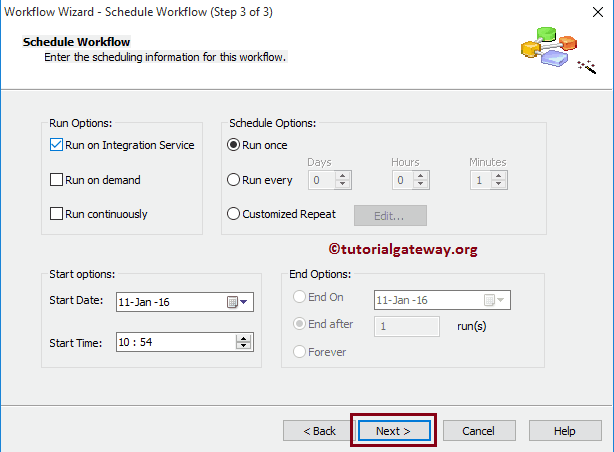Increase Start Time with up arrow
Viewport: 614px width, 452px height.
(x=244, y=338)
